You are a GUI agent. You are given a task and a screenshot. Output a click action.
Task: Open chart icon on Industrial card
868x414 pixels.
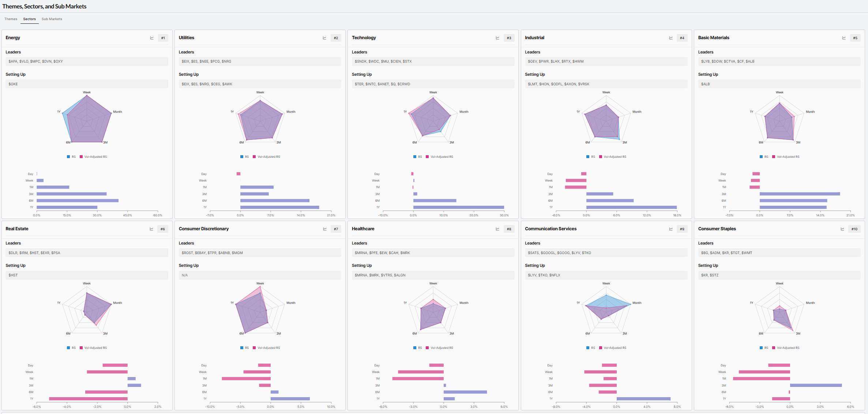coord(671,38)
